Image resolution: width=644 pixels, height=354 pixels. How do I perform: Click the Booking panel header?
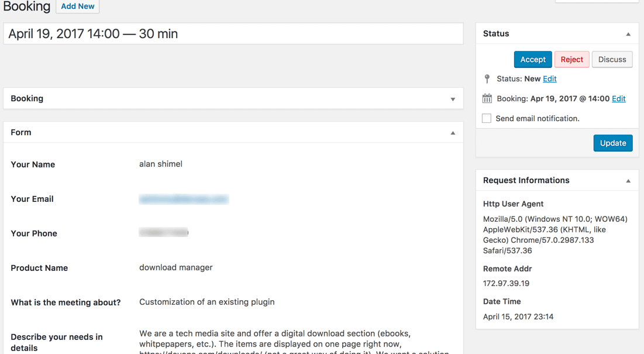pos(27,98)
